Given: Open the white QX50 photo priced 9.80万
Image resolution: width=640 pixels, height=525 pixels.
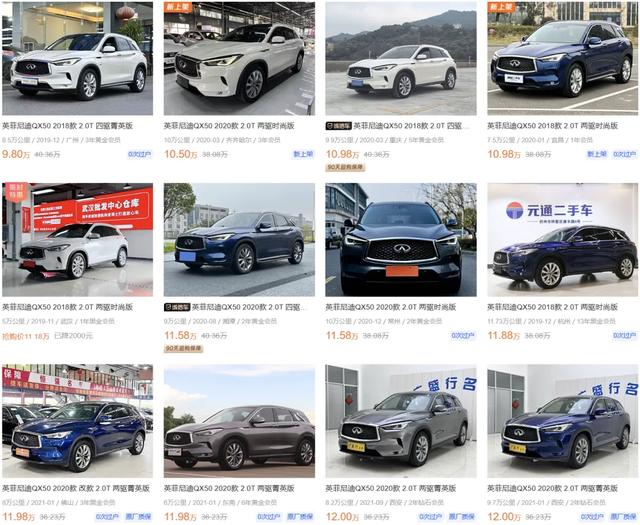Looking at the screenshot, I should [78, 58].
